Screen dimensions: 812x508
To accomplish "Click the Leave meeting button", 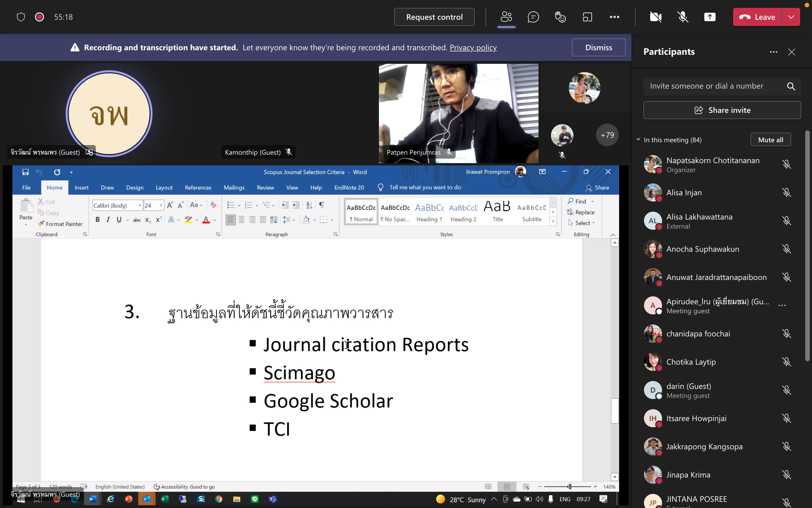I will tap(757, 17).
